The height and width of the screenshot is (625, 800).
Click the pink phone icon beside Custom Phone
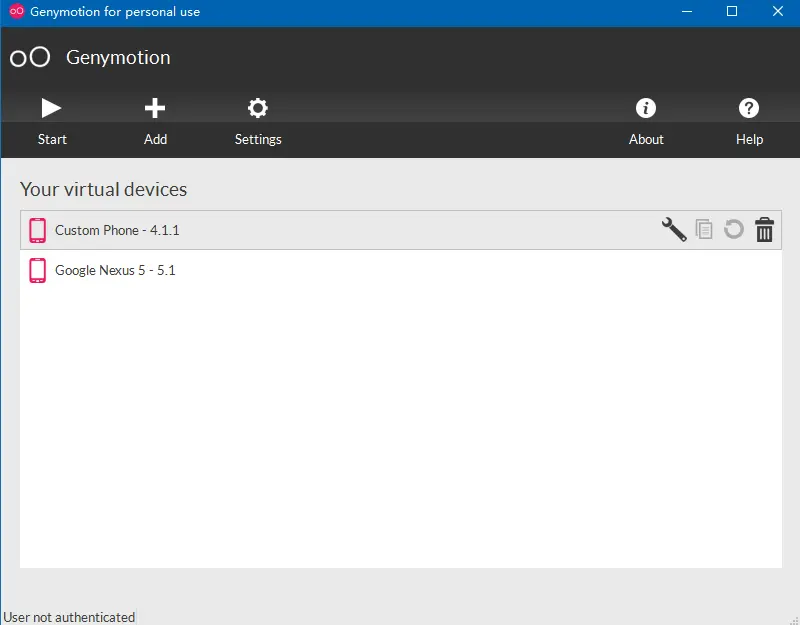pos(37,230)
